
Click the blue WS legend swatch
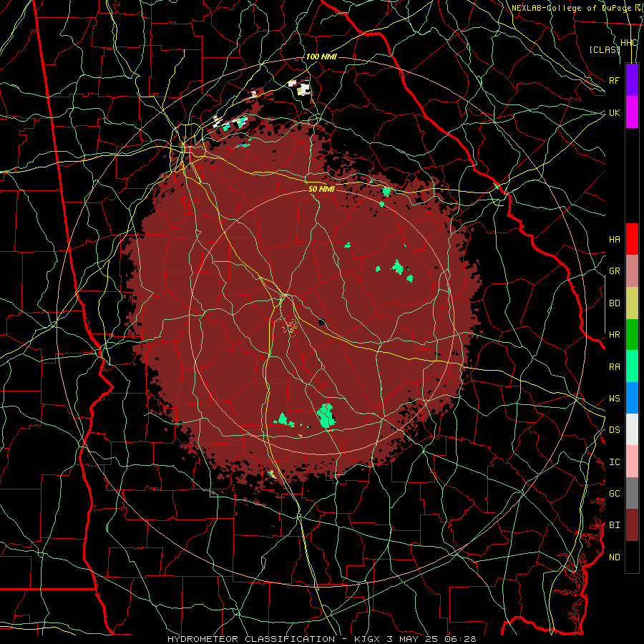click(632, 398)
